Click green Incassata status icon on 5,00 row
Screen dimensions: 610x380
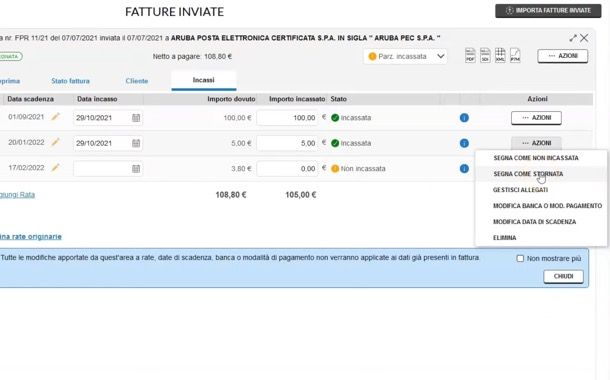tap(335, 143)
